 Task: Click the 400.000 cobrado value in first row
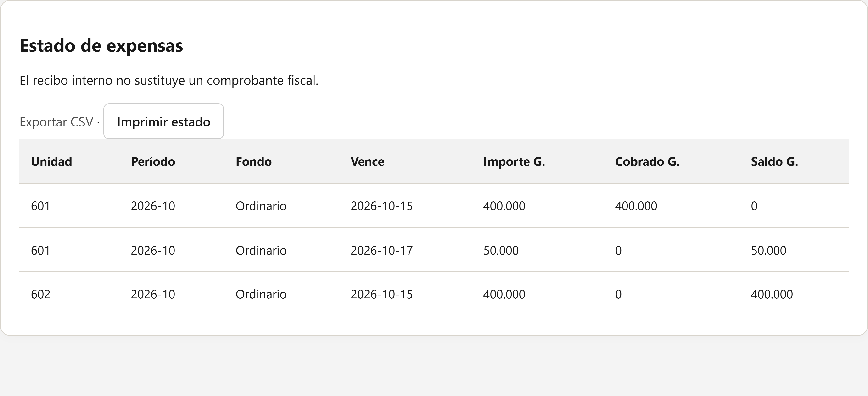click(x=636, y=206)
